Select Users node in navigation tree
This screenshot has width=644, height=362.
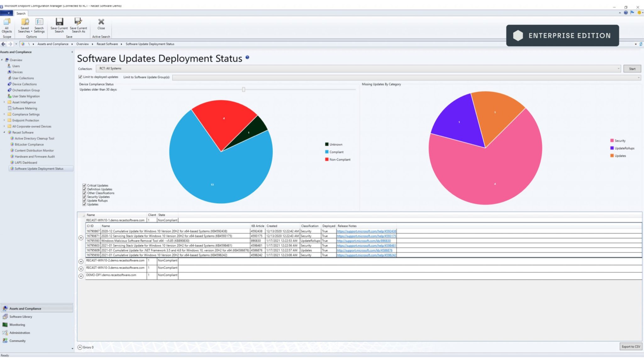pyautogui.click(x=16, y=66)
